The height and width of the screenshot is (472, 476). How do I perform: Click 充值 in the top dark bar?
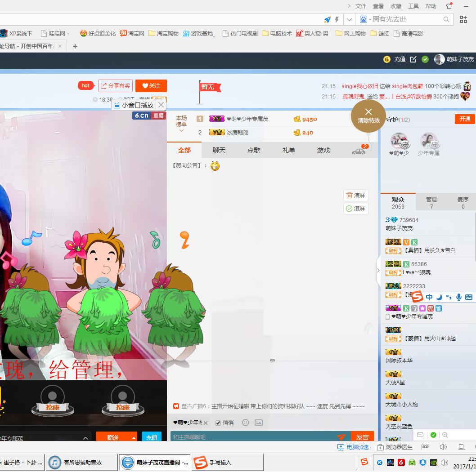[x=400, y=59]
